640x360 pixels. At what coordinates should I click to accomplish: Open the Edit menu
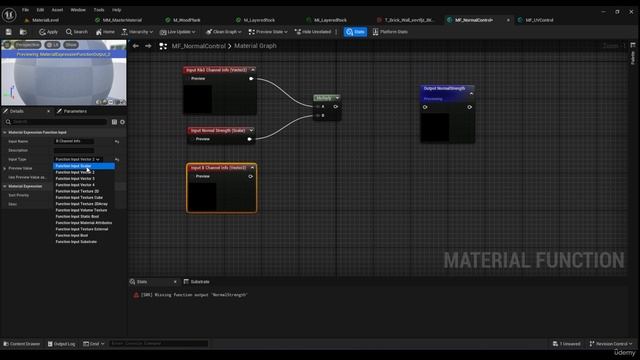click(x=40, y=10)
